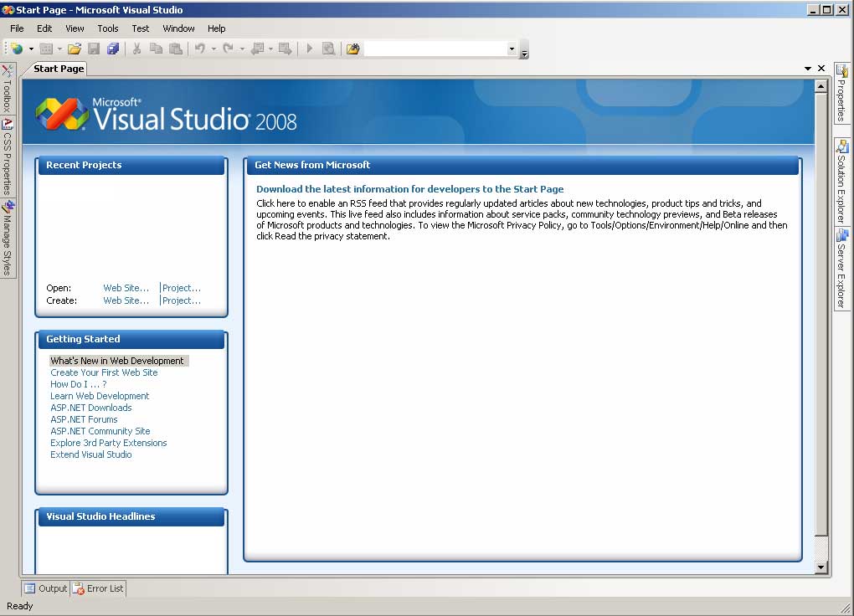Open the Error List panel tab

click(99, 588)
